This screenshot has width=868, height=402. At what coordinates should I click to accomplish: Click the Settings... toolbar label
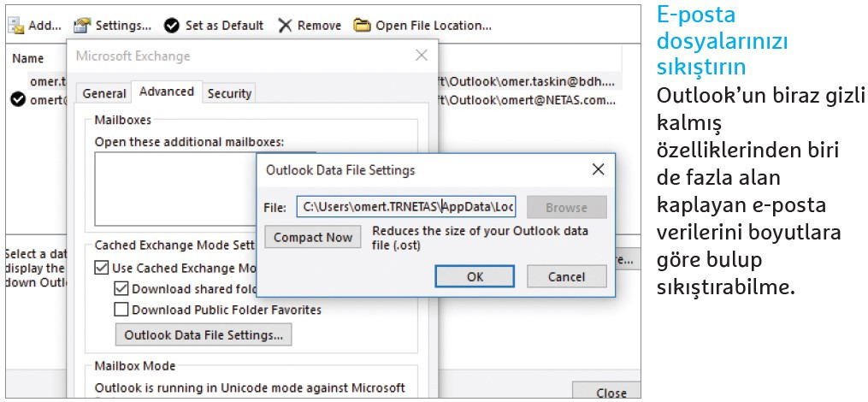point(123,26)
